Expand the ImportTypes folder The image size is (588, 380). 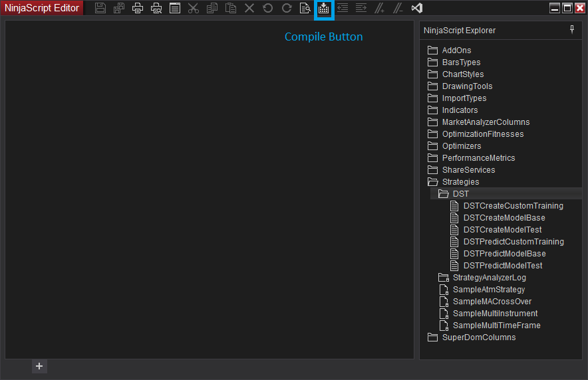tap(457, 98)
